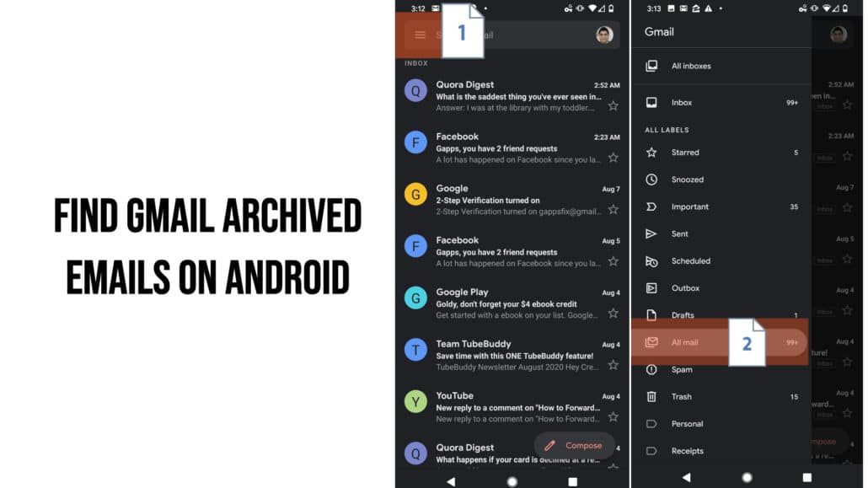
Task: Open All mail to find archived emails
Action: click(720, 342)
